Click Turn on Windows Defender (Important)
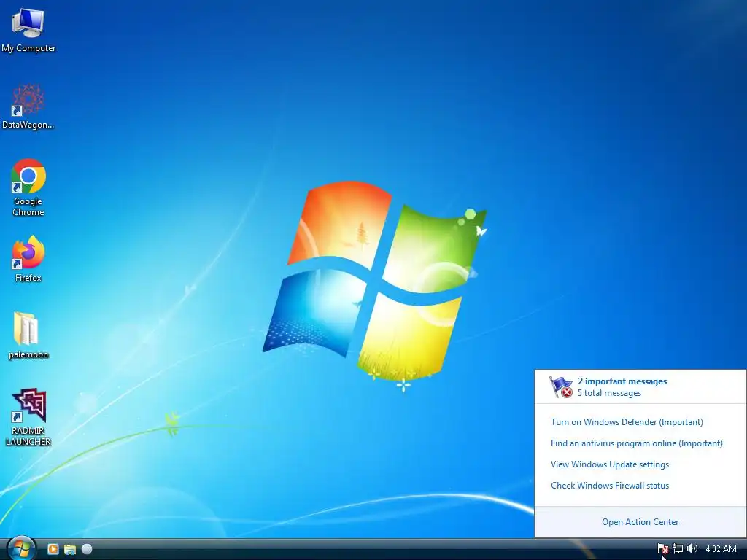The height and width of the screenshot is (560, 747). pyautogui.click(x=627, y=422)
